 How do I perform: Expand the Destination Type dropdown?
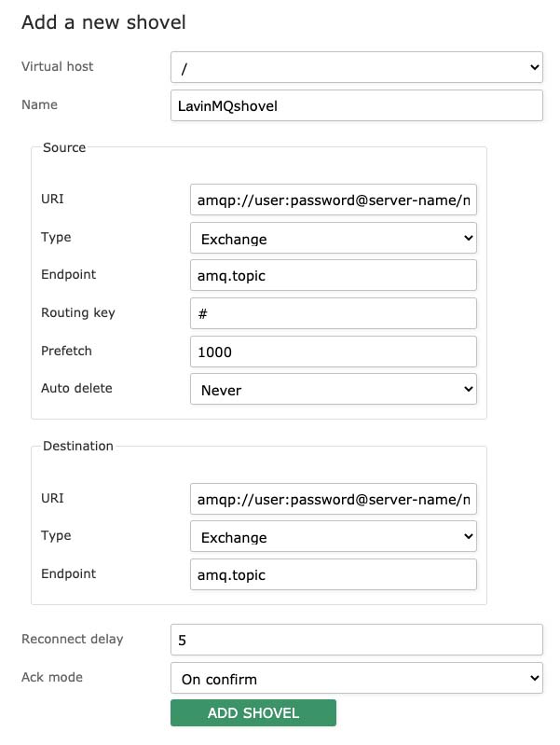(x=333, y=537)
